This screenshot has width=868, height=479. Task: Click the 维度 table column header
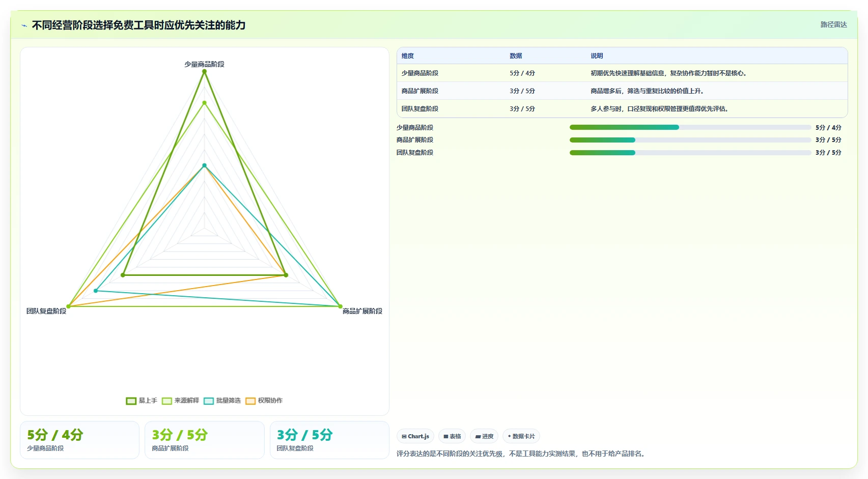coord(408,56)
